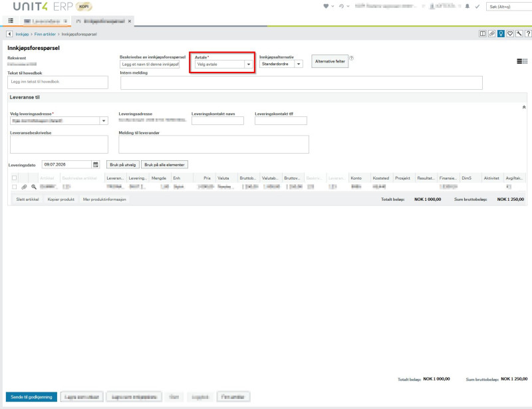Click Slett artikkel
The height and width of the screenshot is (409, 532).
27,200
